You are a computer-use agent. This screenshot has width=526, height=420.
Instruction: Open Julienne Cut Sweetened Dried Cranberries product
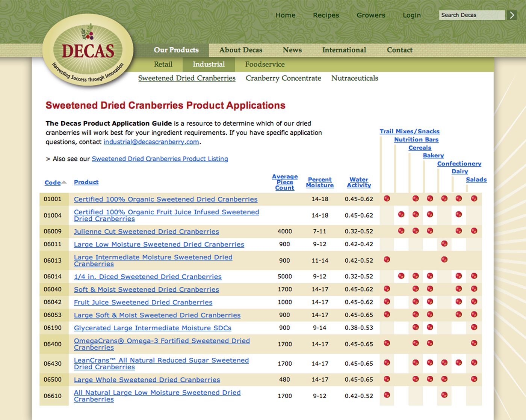click(147, 232)
